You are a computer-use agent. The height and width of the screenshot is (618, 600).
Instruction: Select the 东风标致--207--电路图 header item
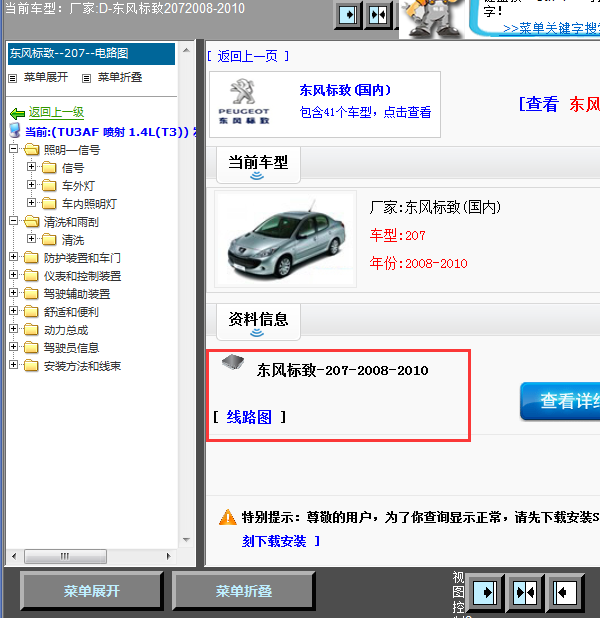[91, 54]
